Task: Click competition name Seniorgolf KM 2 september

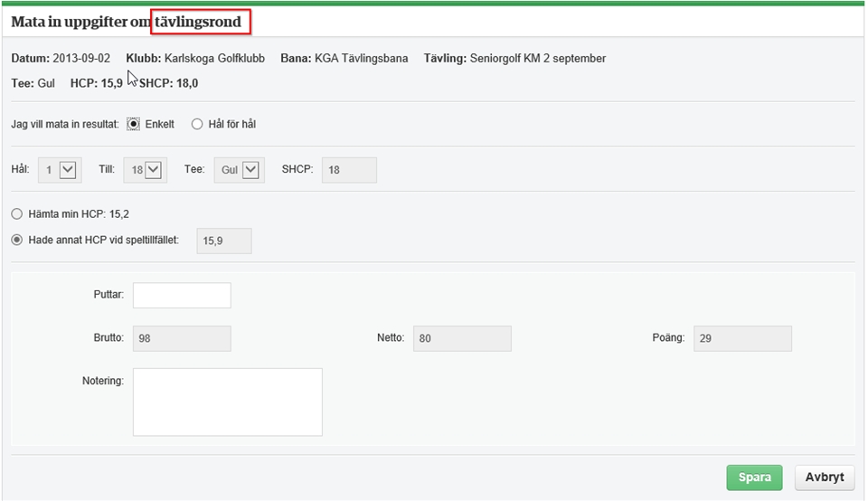Action: pos(538,58)
